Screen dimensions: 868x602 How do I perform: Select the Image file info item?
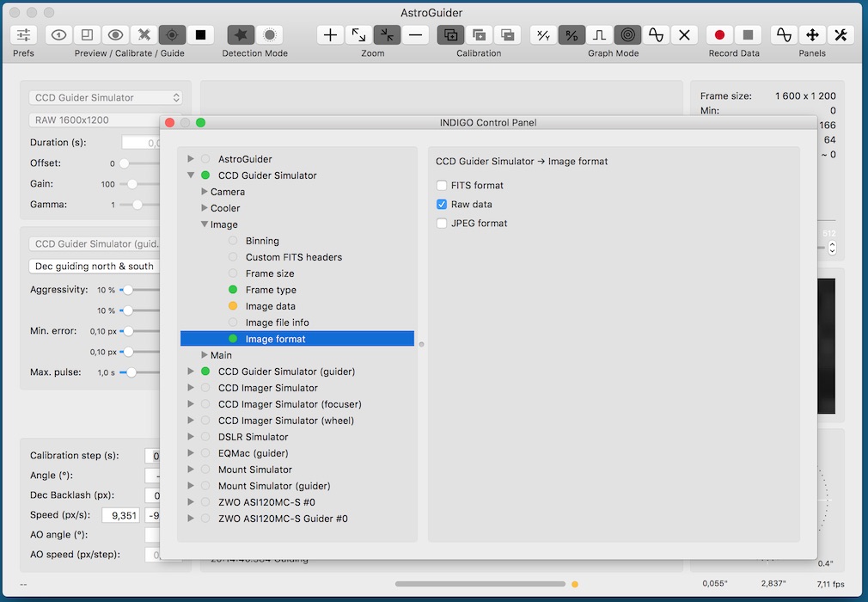pos(277,322)
